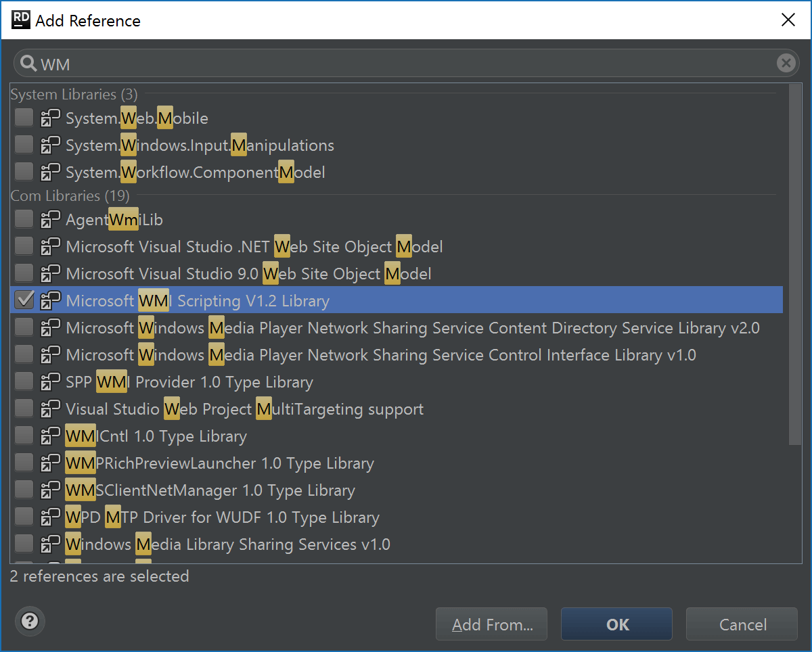Click the icon of Microsoft Visual Studio .NET Web Site Object Model

(x=51, y=247)
